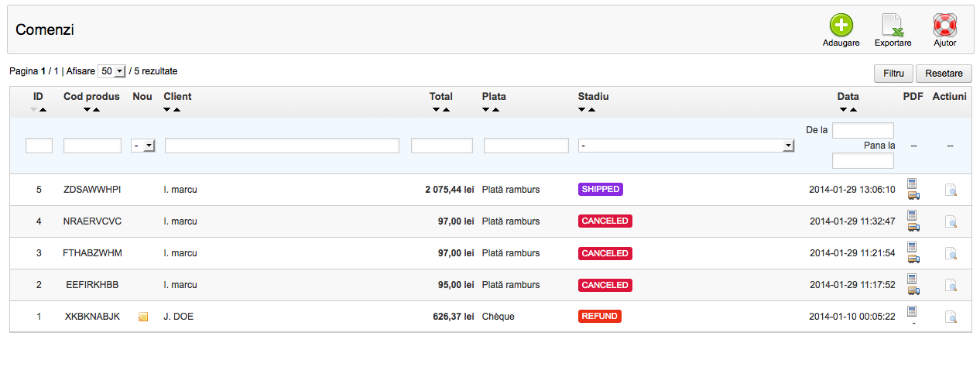Click the Cod produs filter field
The height and width of the screenshot is (367, 980).
point(92,146)
